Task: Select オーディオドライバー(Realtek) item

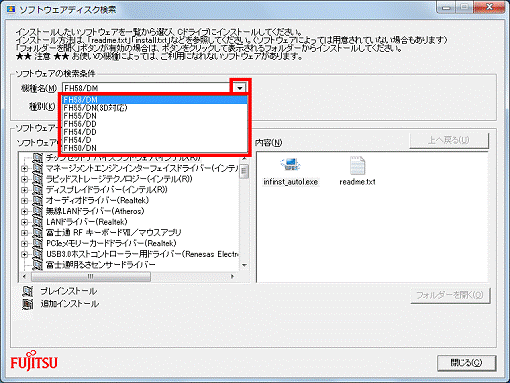Action: 97,200
